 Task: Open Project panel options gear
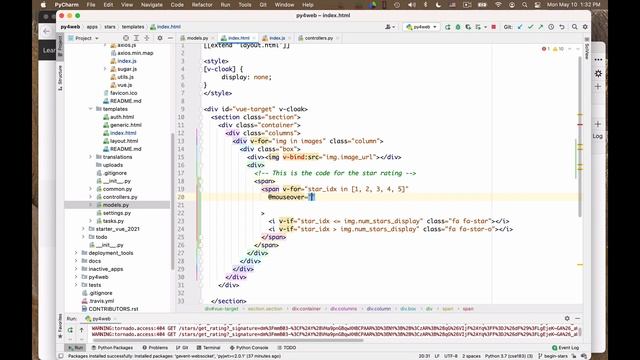click(160, 38)
